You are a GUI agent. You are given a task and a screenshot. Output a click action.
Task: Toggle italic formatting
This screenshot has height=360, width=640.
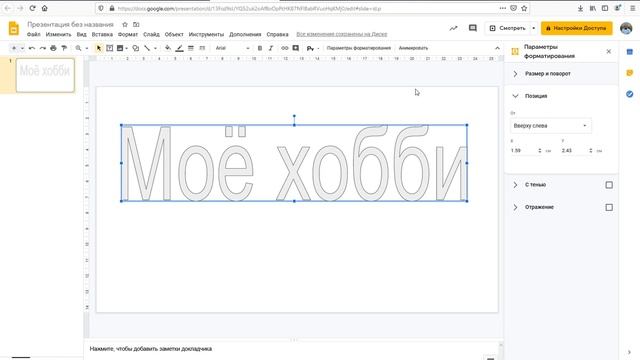[271, 48]
